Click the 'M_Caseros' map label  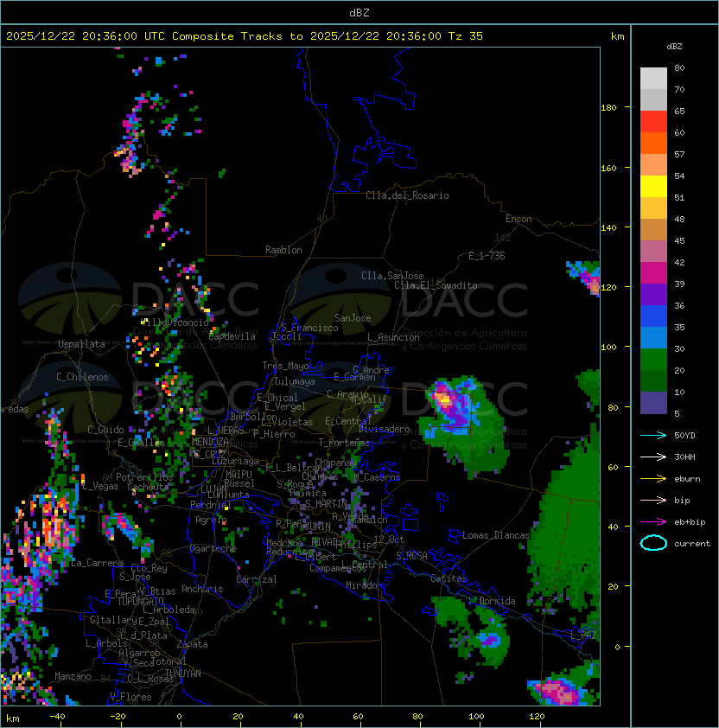(x=377, y=477)
